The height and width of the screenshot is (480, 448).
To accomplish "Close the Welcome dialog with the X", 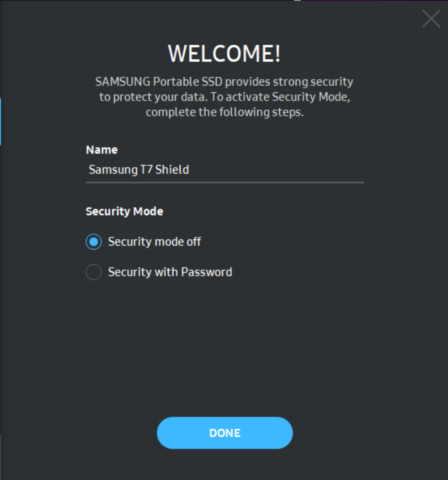I will point(431,19).
